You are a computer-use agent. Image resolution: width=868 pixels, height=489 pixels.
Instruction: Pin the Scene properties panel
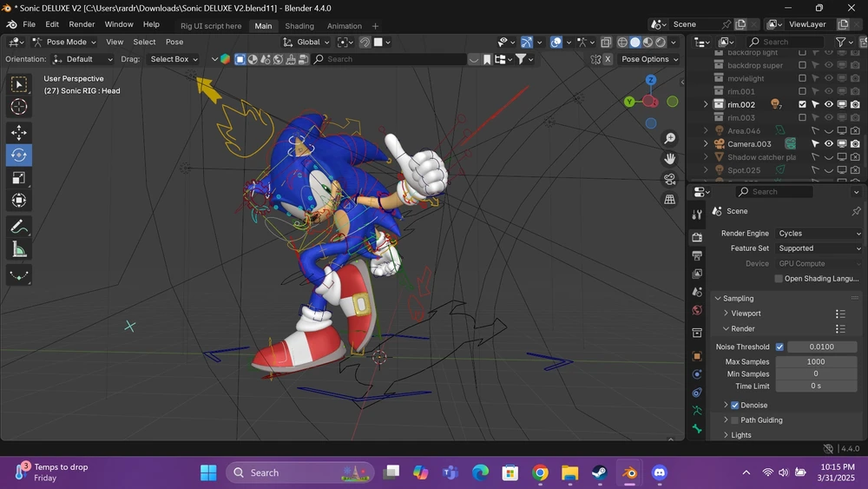click(x=856, y=211)
